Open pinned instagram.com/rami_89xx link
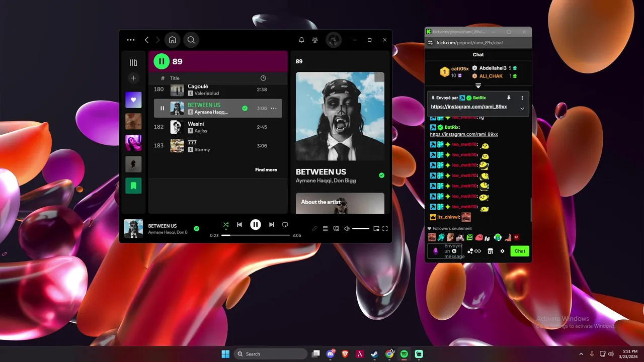 click(469, 107)
